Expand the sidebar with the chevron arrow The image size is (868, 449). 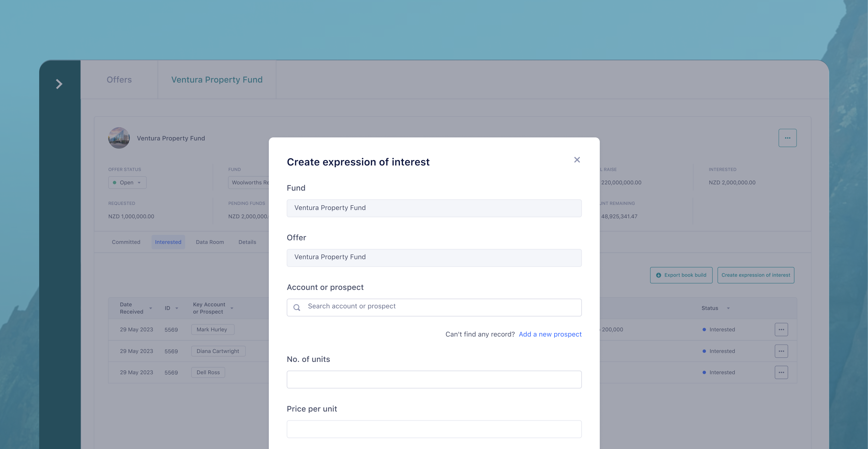(x=59, y=84)
